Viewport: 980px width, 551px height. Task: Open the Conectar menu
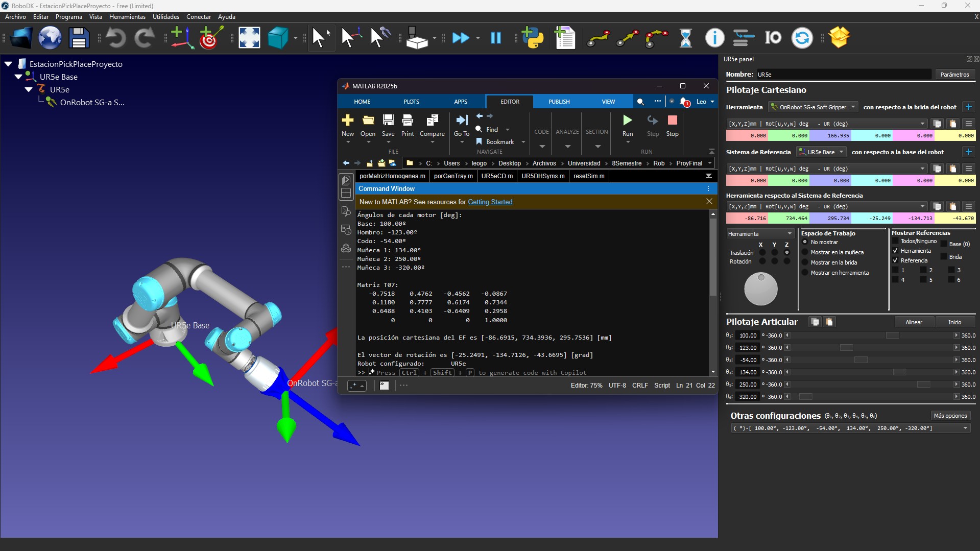click(199, 17)
